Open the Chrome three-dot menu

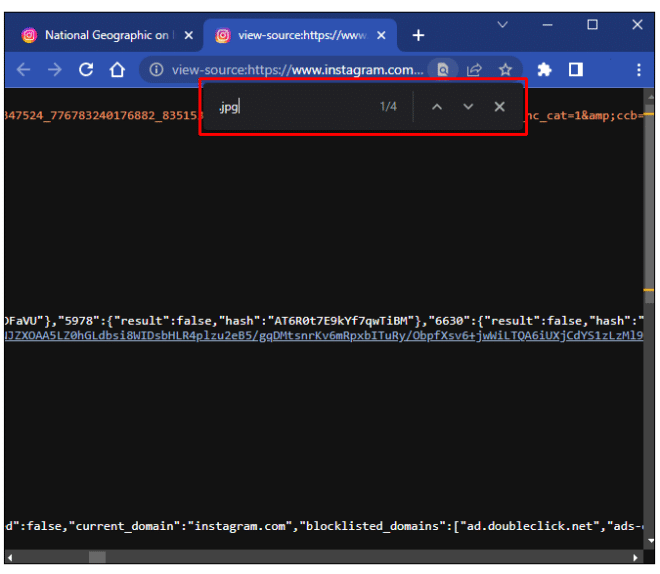[x=639, y=69]
